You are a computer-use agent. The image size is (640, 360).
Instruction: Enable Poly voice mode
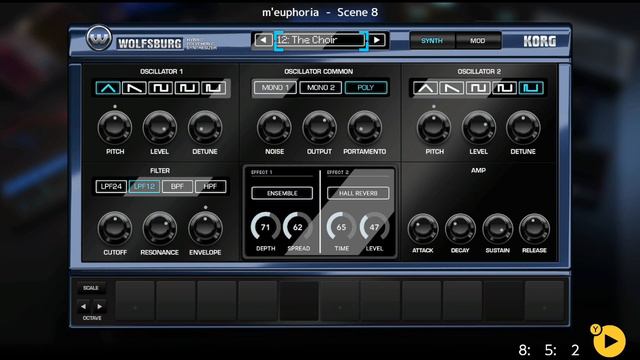pyautogui.click(x=366, y=88)
